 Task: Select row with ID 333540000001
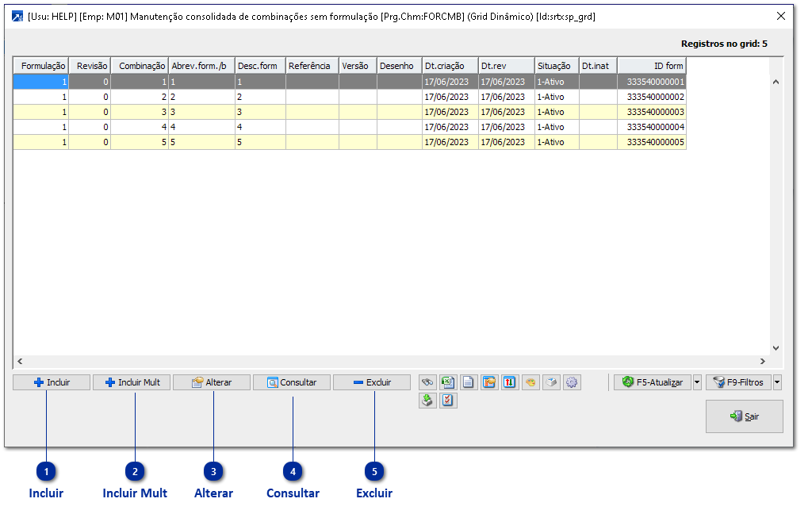pos(350,82)
